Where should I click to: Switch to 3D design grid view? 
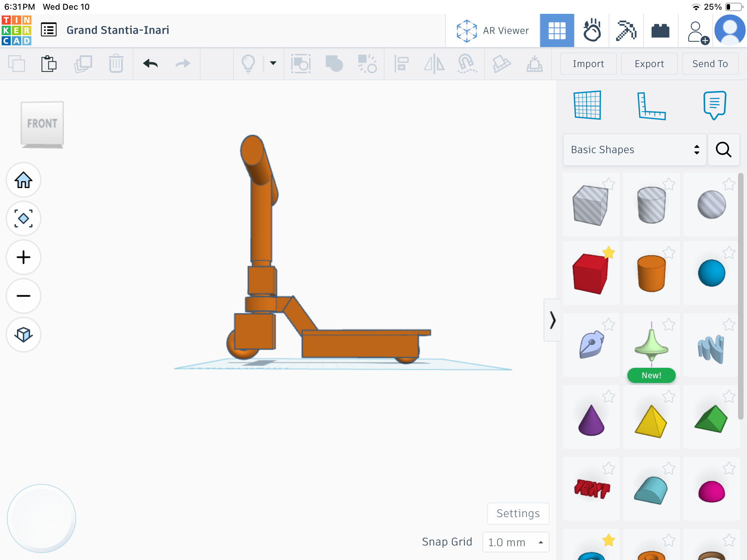click(x=557, y=31)
